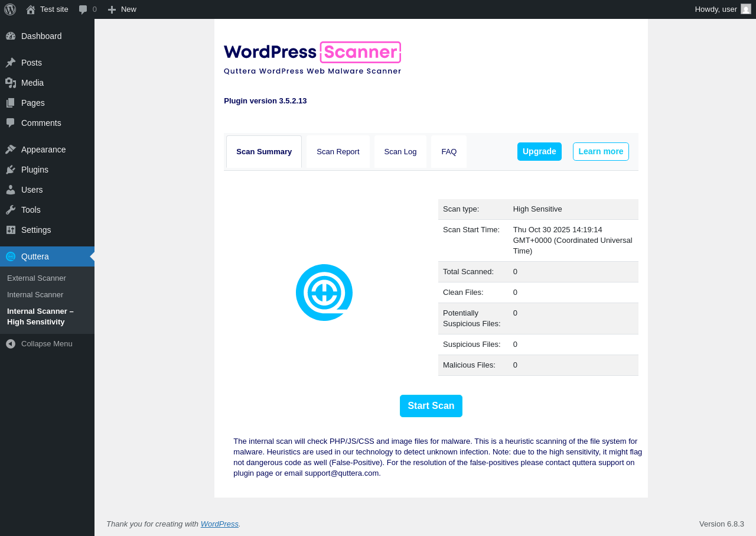This screenshot has height=536, width=756.
Task: Click the New label in admin bar
Action: 129,9
